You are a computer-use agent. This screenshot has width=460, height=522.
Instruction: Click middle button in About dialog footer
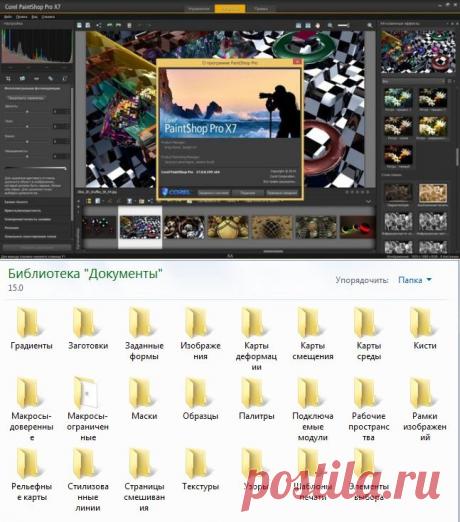[247, 192]
